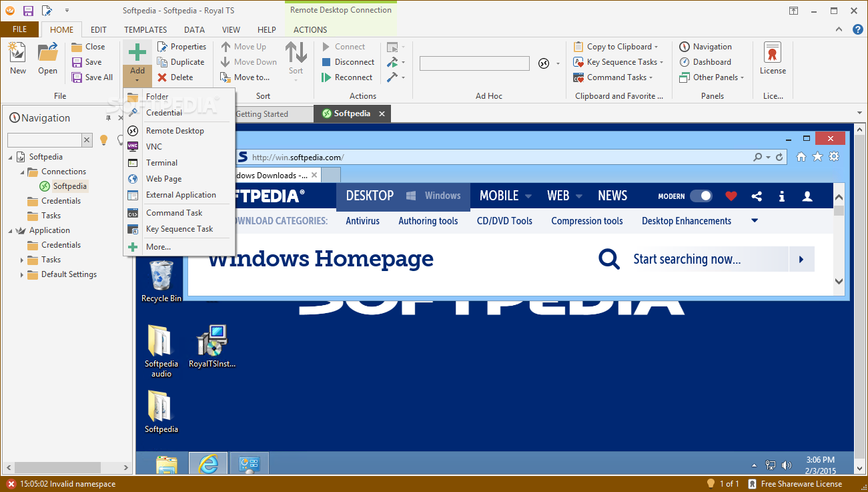Pin the Navigation panel with the pushpin
Screen dimensions: 868x492
click(109, 118)
